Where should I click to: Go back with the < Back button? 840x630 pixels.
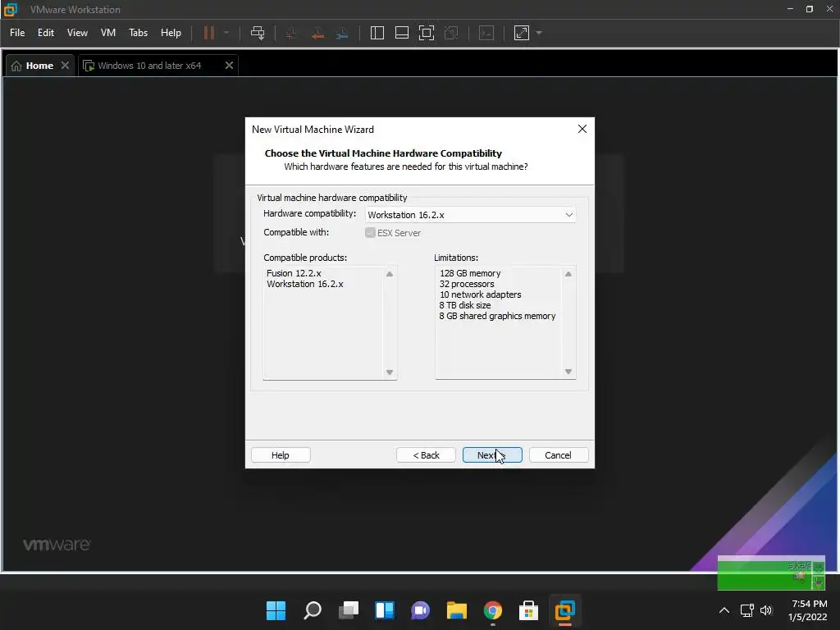pyautogui.click(x=426, y=454)
